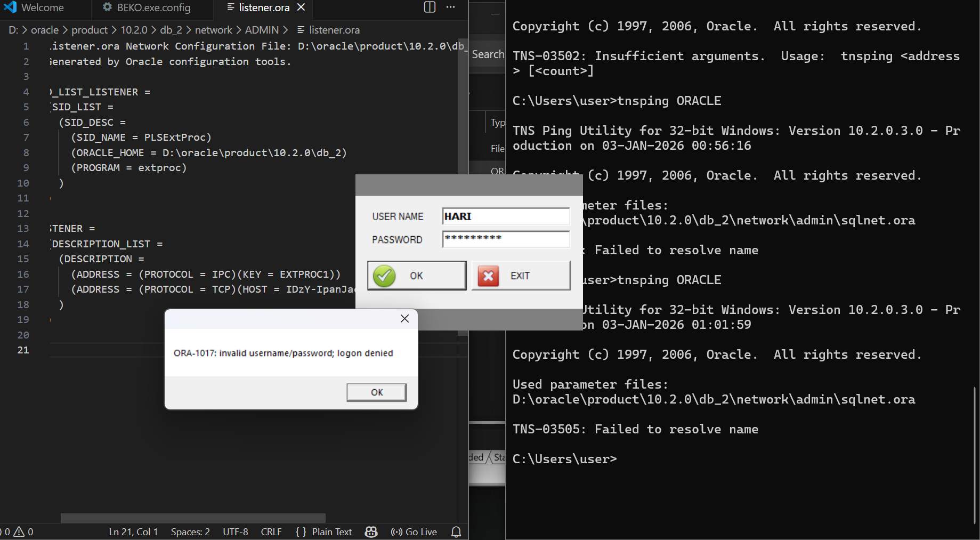Click inside the PASSWORD field
Viewport: 980px width, 540px height.
505,239
